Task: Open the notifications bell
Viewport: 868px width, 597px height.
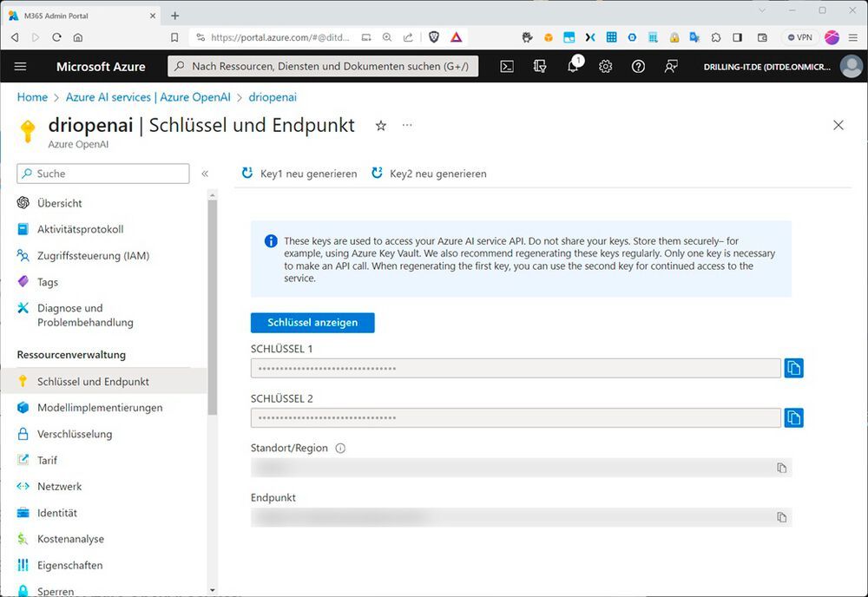Action: pos(574,65)
